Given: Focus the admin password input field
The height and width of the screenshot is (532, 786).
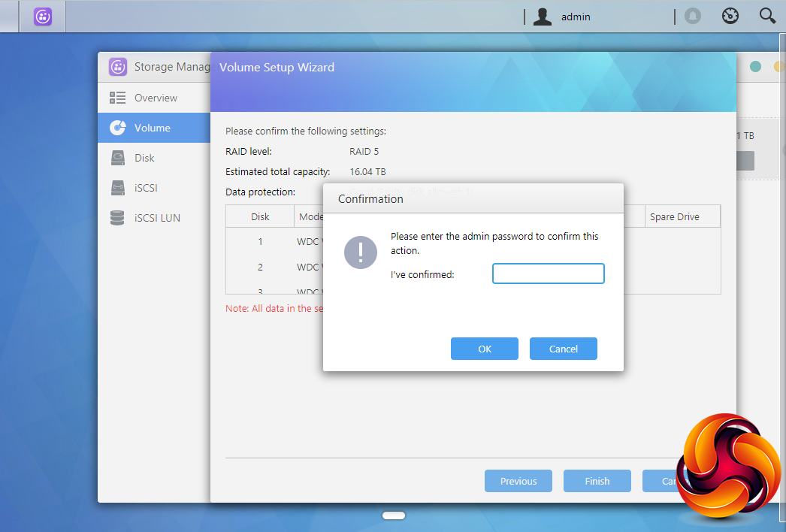Looking at the screenshot, I should (549, 274).
